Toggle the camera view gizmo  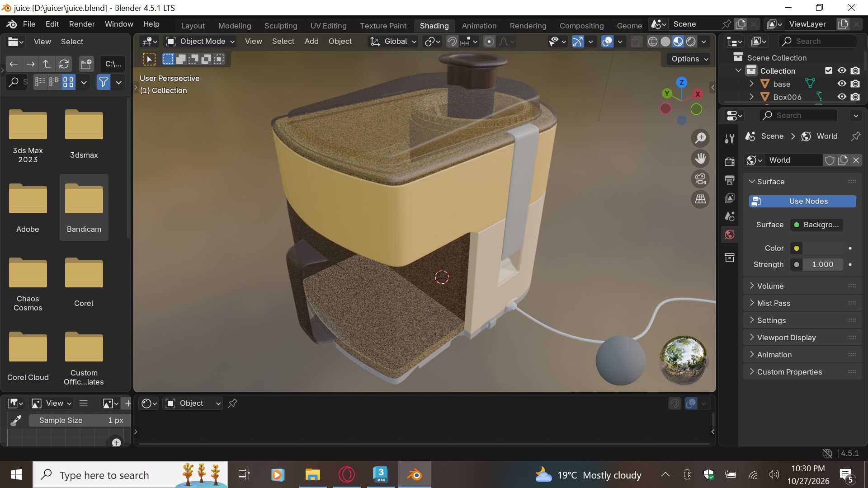(700, 179)
